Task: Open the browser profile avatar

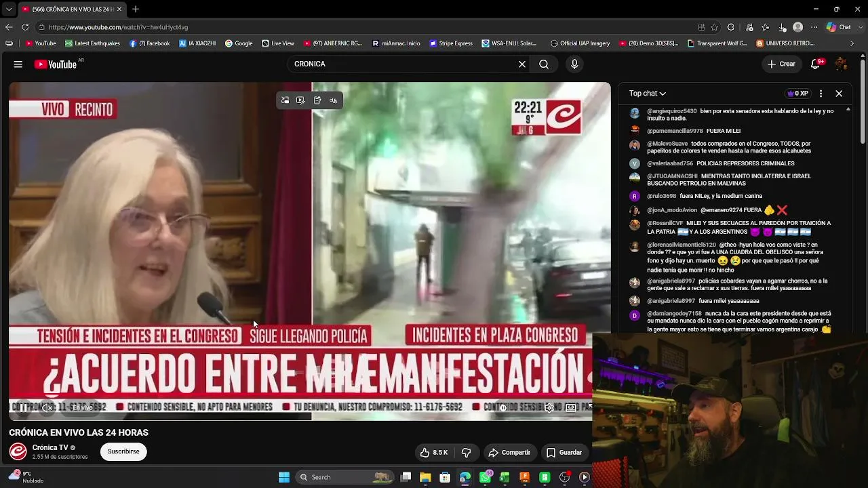Action: coord(798,27)
